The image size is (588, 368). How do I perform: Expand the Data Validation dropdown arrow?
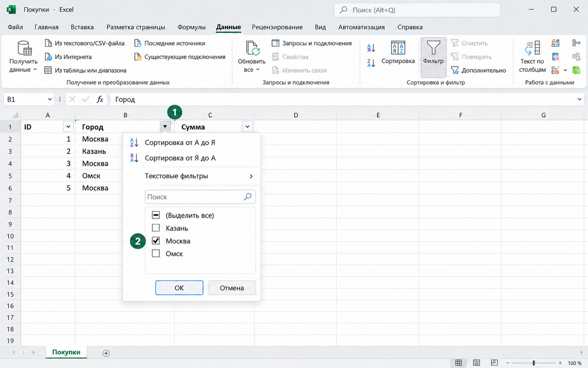click(x=565, y=70)
